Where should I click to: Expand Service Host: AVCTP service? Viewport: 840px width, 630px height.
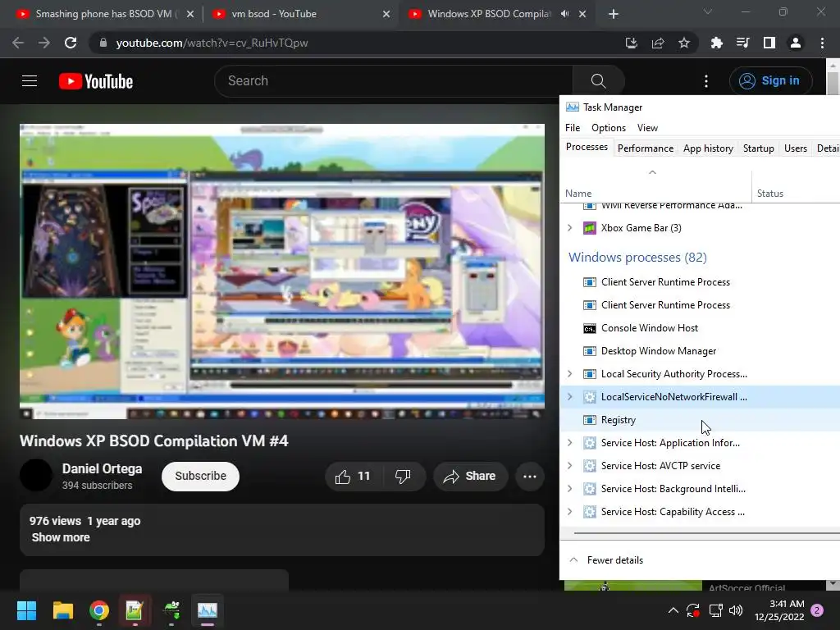coord(569,466)
